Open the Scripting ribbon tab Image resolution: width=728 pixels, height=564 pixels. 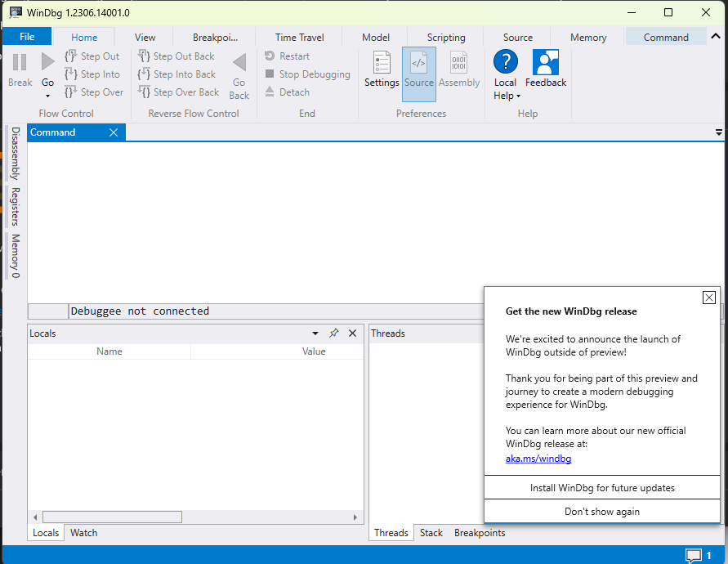(x=446, y=37)
